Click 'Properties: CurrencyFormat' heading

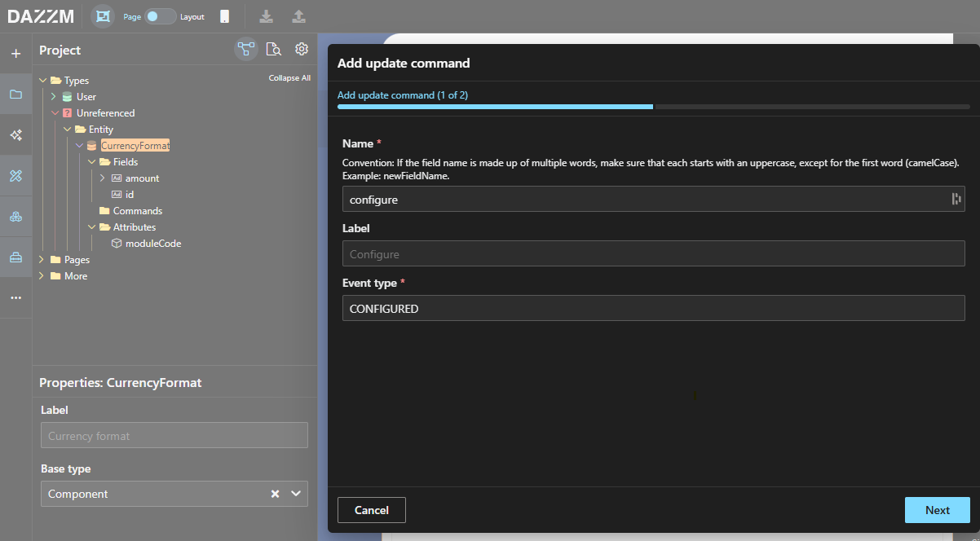point(121,382)
